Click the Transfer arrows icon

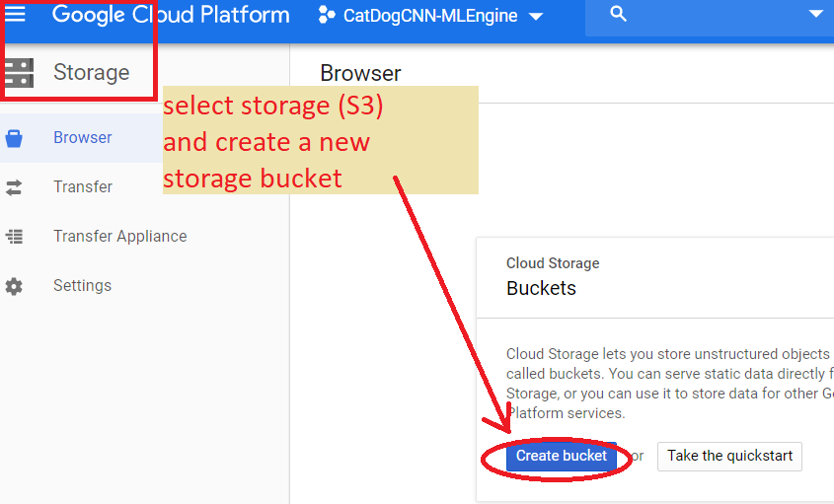14,187
